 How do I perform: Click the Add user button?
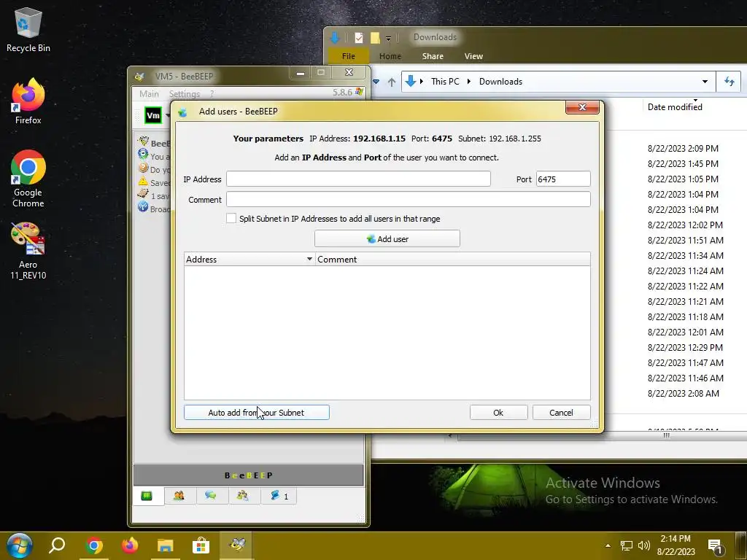[387, 238]
